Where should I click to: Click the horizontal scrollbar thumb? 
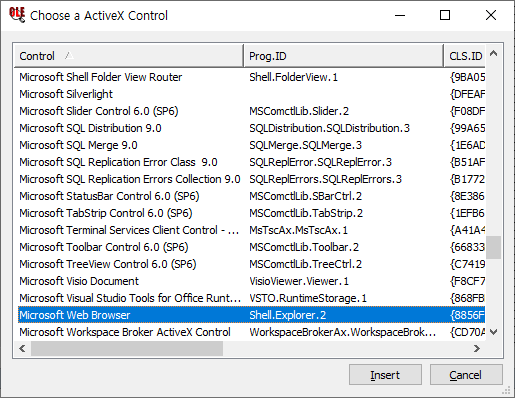click(127, 349)
